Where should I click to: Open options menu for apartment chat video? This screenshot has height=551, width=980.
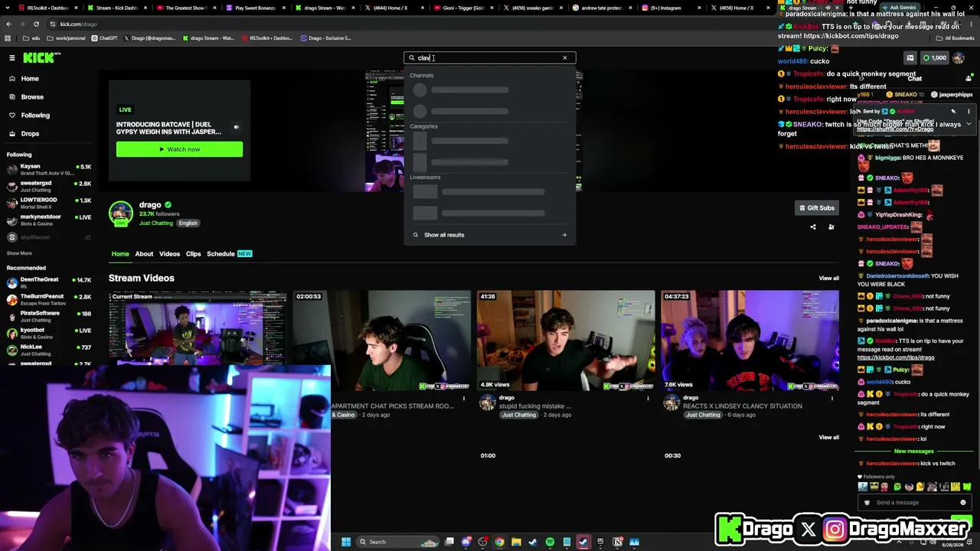point(464,398)
